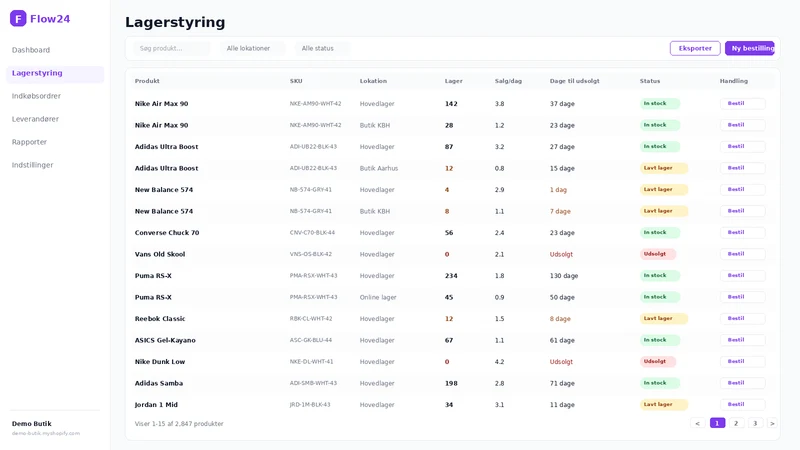This screenshot has width=800, height=450.
Task: Click the Vans Old Skool product name
Action: (160, 254)
